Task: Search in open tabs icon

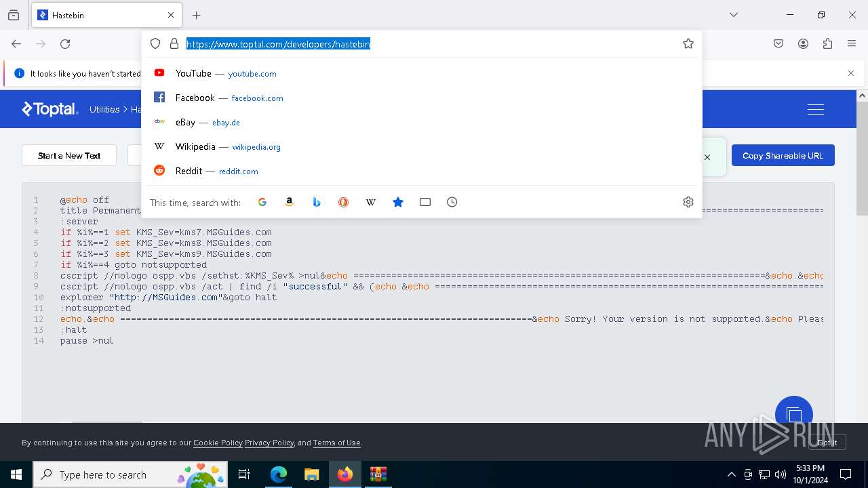Action: (x=425, y=202)
